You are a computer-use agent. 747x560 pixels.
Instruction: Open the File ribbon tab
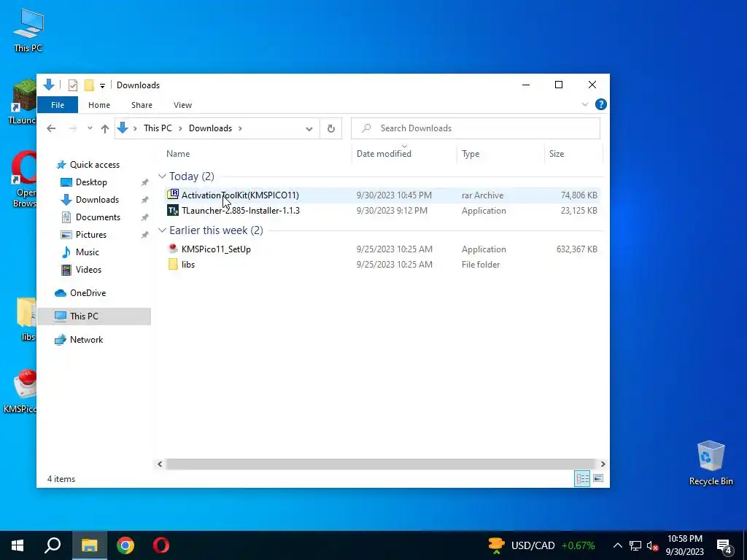[58, 105]
